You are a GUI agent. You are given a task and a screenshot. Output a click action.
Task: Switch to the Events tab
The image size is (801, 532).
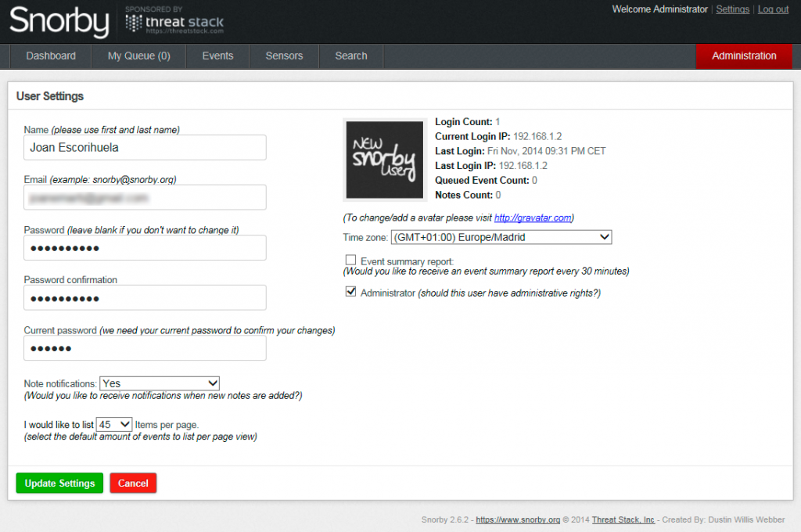pyautogui.click(x=217, y=56)
